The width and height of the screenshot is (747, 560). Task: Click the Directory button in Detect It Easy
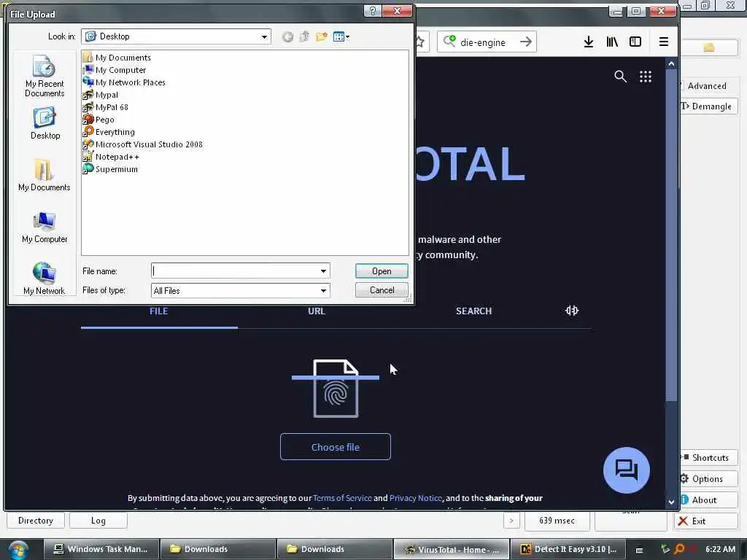click(x=36, y=521)
